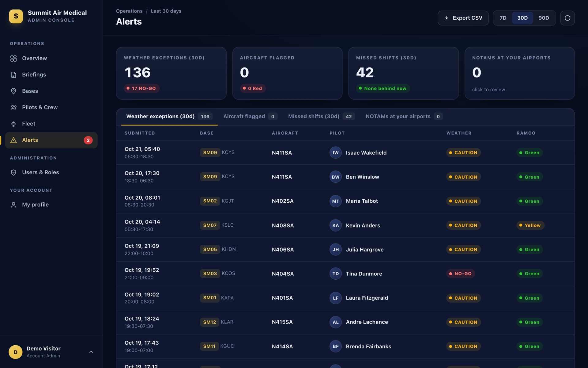Viewport: 588px width, 368px height.
Task: Click the Oct 21, 05:40 submission row
Action: pyautogui.click(x=345, y=153)
